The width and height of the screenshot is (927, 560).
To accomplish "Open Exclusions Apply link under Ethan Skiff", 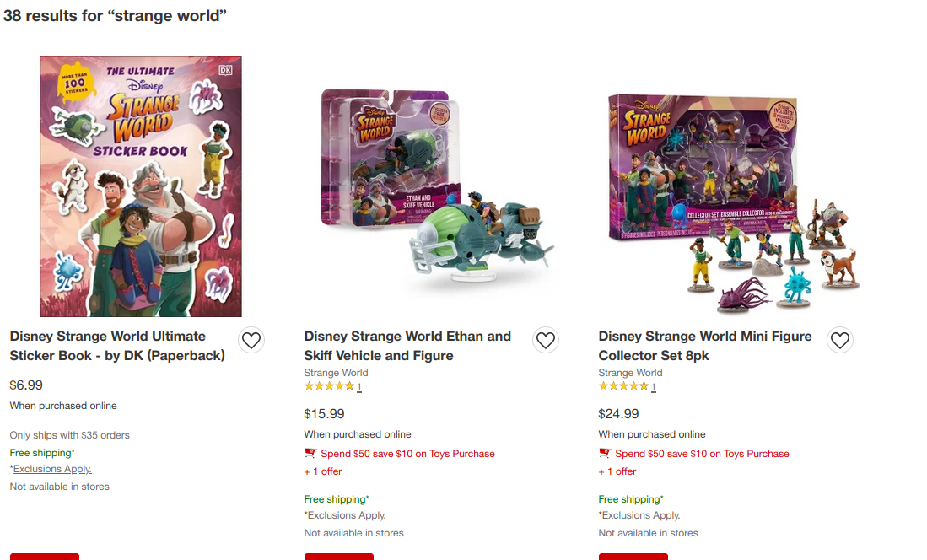I will click(x=347, y=515).
